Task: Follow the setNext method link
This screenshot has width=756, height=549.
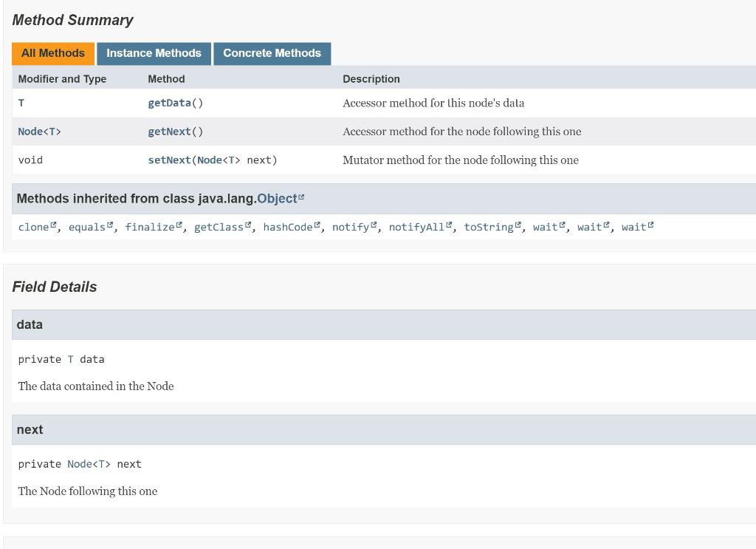Action: (x=168, y=160)
